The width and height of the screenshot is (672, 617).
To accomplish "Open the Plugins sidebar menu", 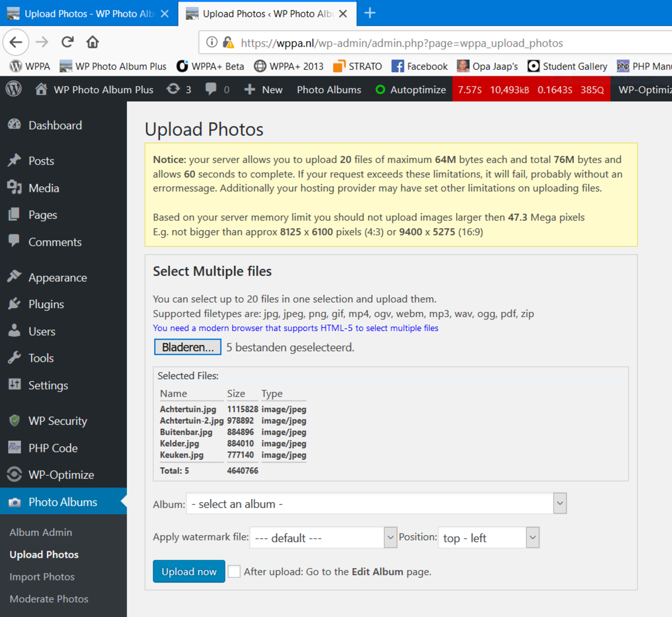I will (x=46, y=304).
